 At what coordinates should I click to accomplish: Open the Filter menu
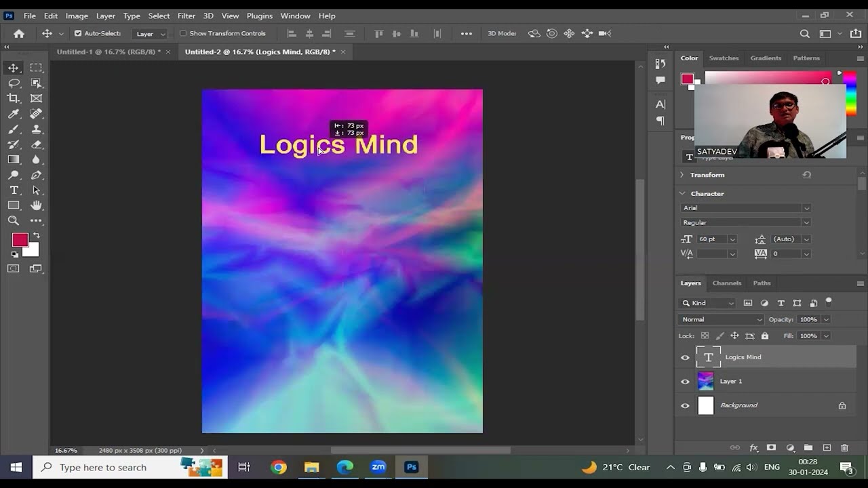(186, 16)
